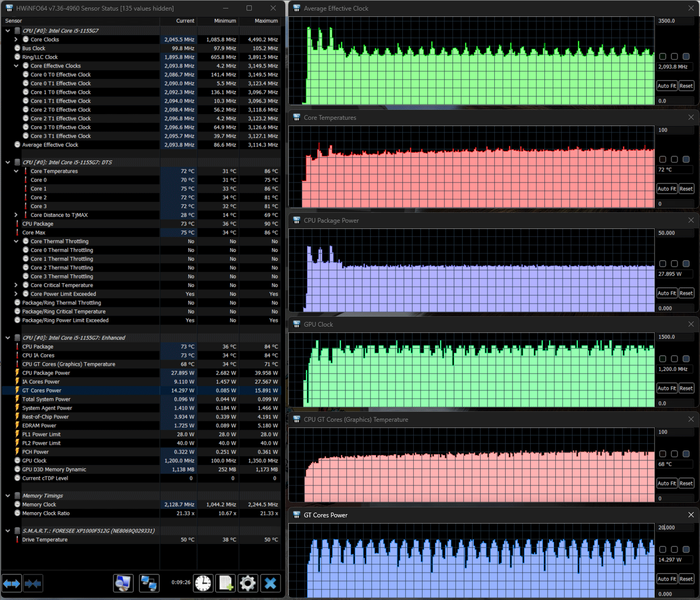This screenshot has height=600, width=700.
Task: Reset the elapsed time clock icon
Action: 203,583
